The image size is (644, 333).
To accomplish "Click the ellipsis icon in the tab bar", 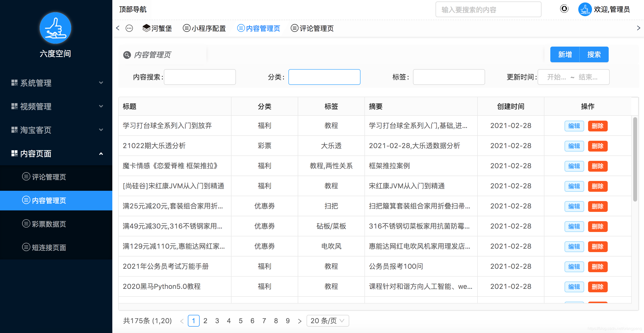I will 129,28.
